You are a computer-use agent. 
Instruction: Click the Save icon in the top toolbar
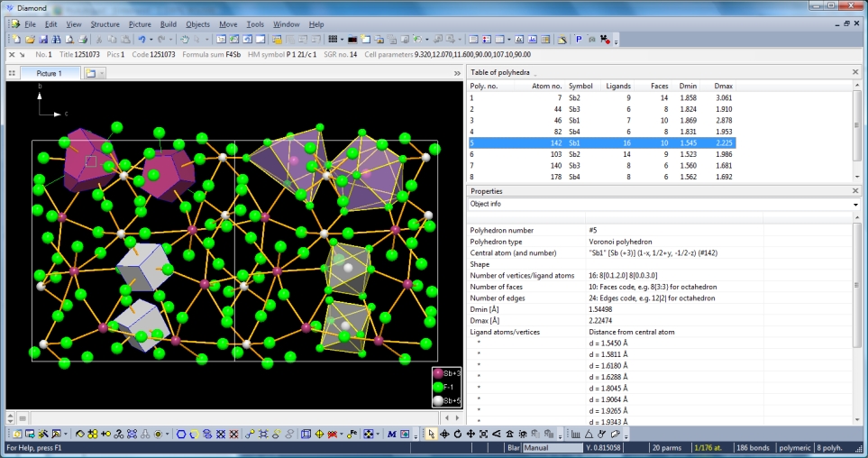pyautogui.click(x=43, y=40)
